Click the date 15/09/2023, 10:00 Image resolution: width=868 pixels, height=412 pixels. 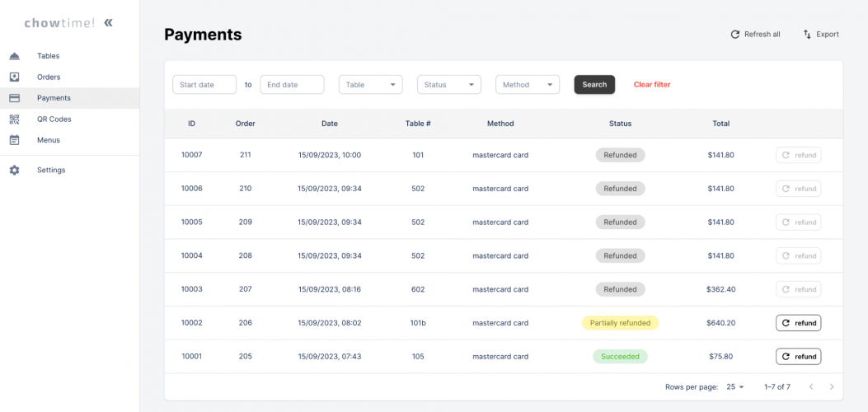(x=330, y=156)
